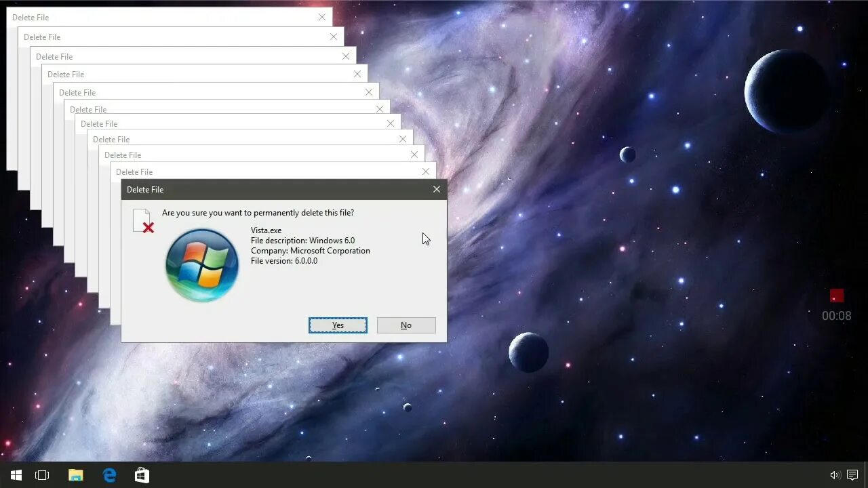Close the second Delete File window from back
The image size is (868, 488).
pyautogui.click(x=334, y=37)
